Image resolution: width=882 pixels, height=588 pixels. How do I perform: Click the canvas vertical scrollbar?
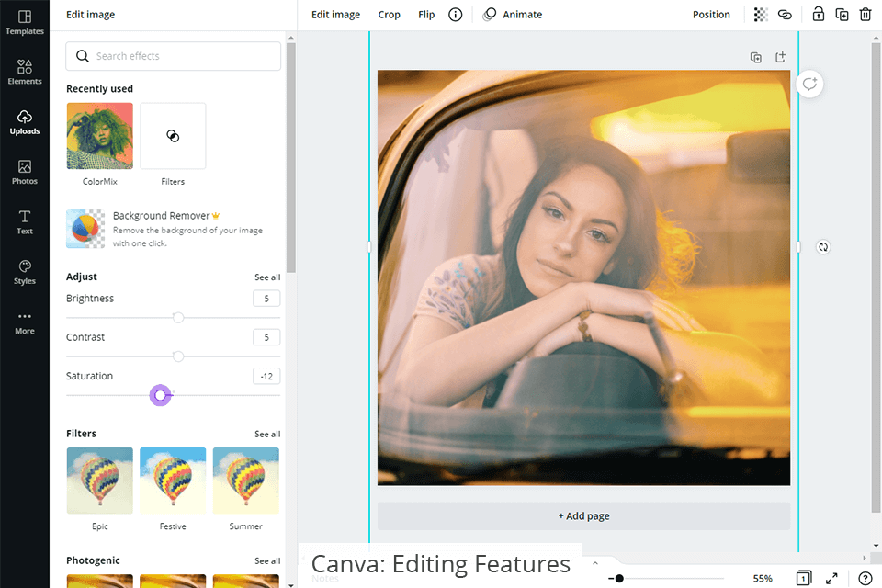point(876,277)
